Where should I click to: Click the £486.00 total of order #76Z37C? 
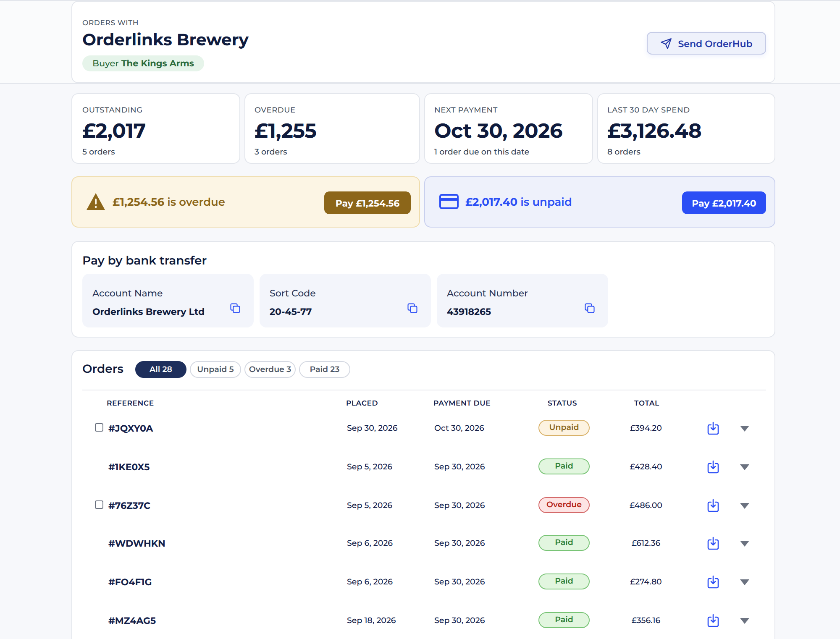646,505
